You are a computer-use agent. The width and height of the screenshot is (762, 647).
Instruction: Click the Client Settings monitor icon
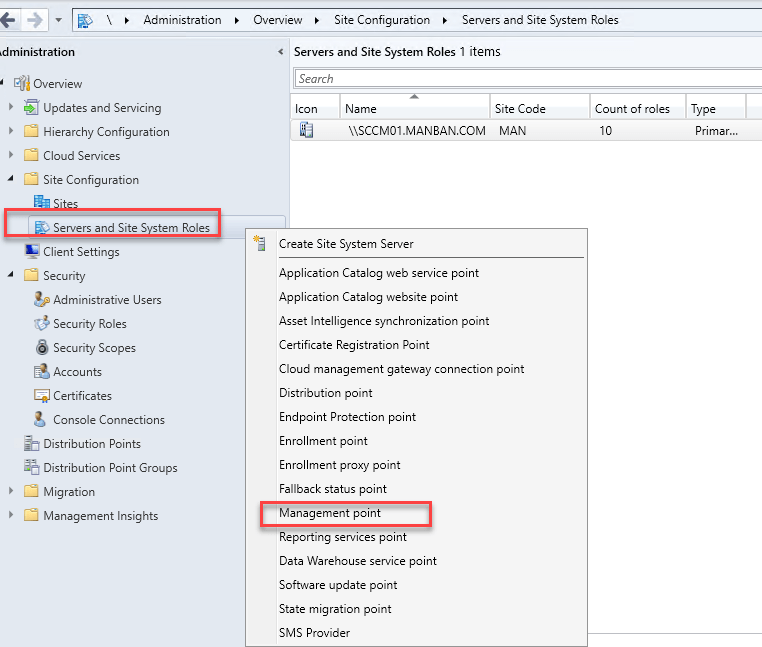pos(32,251)
